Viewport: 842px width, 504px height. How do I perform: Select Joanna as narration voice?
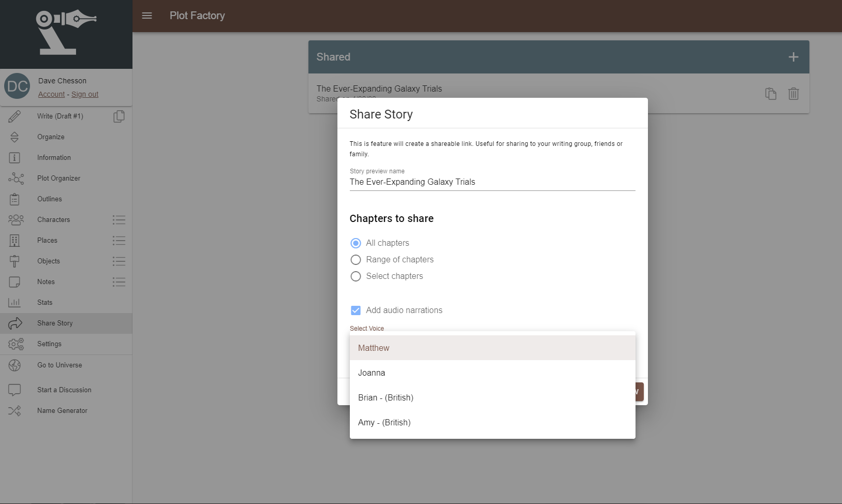(372, 373)
